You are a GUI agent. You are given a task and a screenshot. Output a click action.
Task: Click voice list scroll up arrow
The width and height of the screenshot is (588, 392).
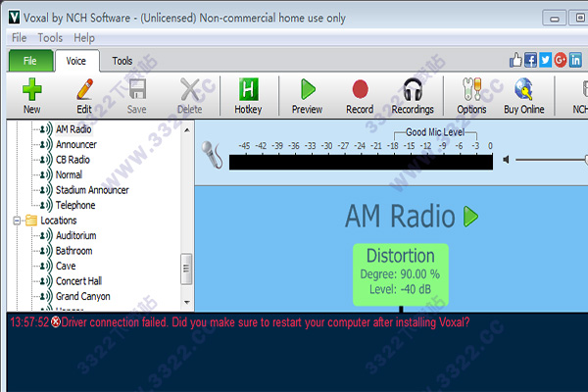tap(187, 130)
